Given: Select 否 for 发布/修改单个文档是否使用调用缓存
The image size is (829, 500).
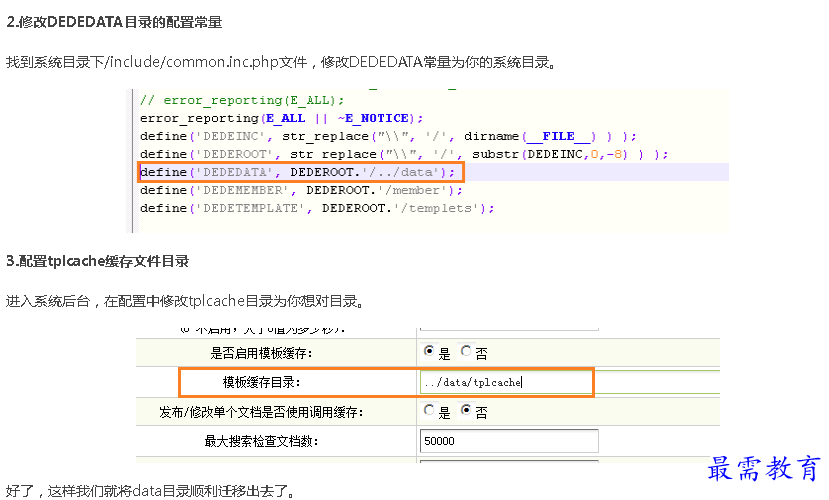Looking at the screenshot, I should click(x=466, y=410).
